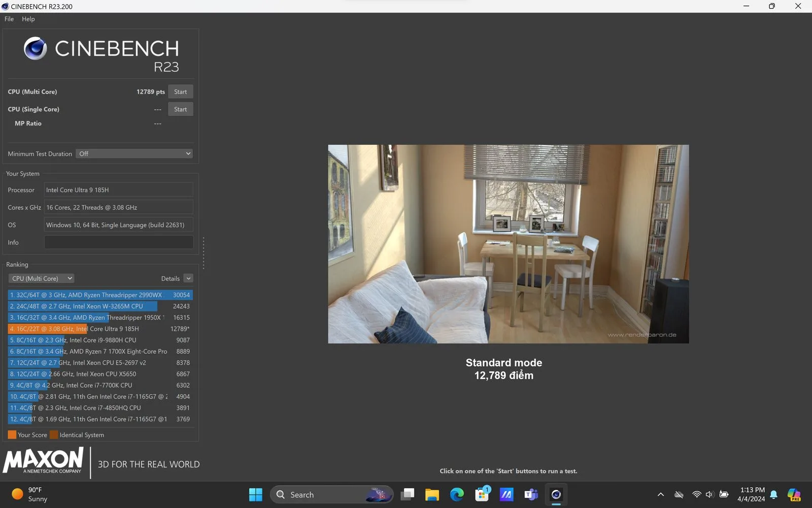The image size is (812, 508).
Task: Open Task View from the taskbar
Action: coord(408,494)
